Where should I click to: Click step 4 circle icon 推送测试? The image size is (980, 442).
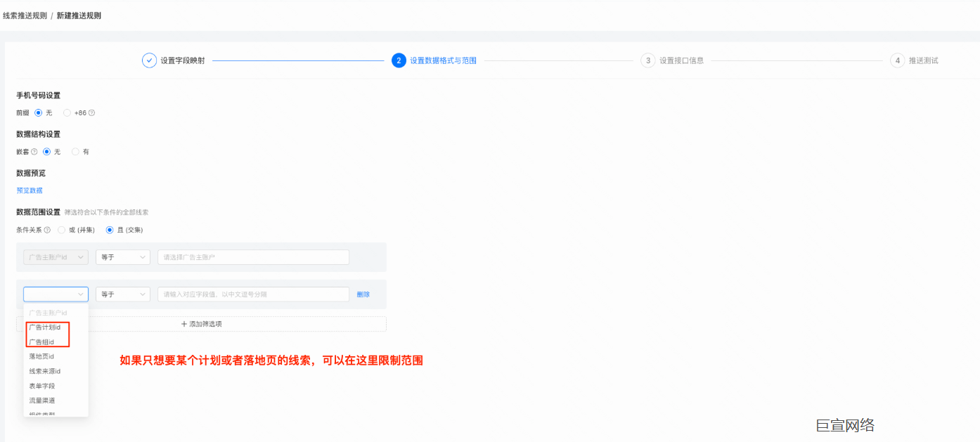point(897,60)
